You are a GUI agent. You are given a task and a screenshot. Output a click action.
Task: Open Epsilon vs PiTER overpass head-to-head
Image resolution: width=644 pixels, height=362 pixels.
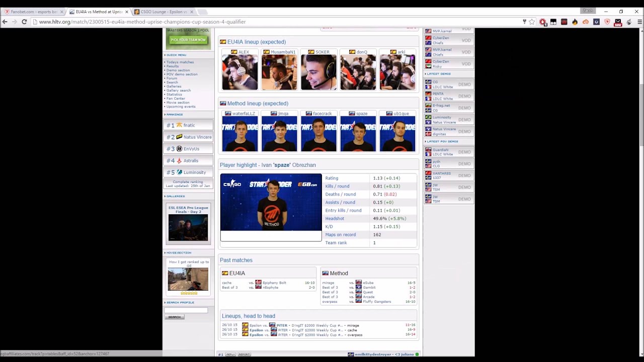[318, 335]
